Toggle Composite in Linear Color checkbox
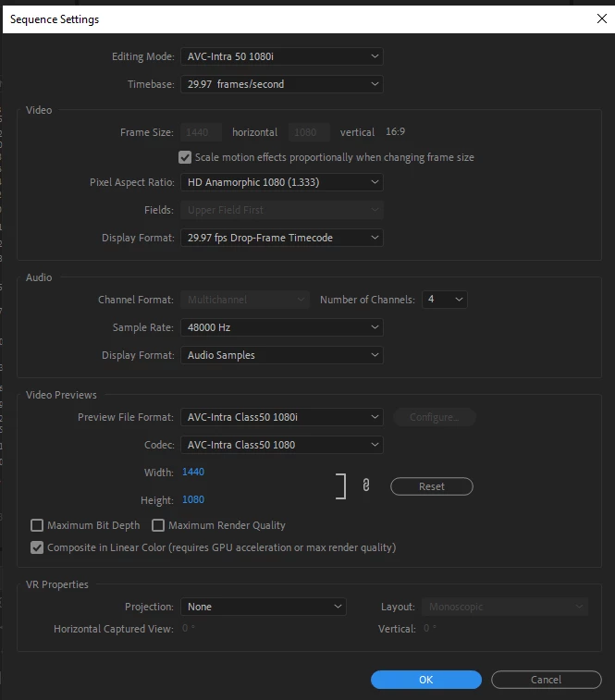Viewport: 615px width, 700px height. point(37,547)
